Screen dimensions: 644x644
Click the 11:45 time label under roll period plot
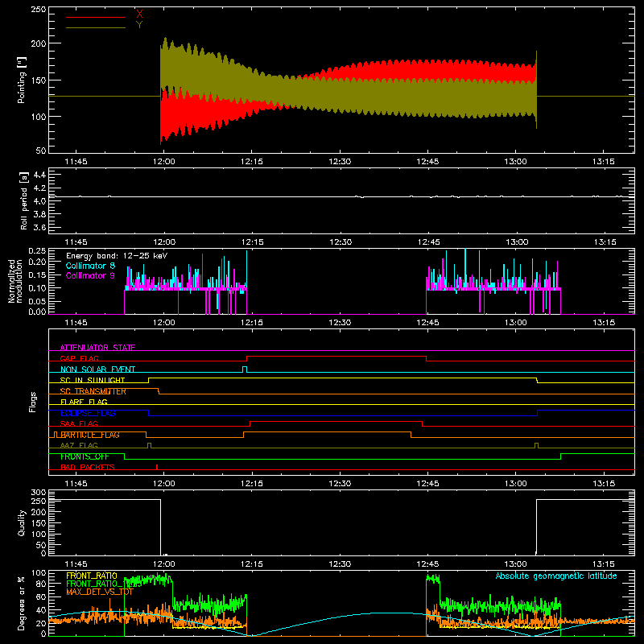pyautogui.click(x=76, y=242)
